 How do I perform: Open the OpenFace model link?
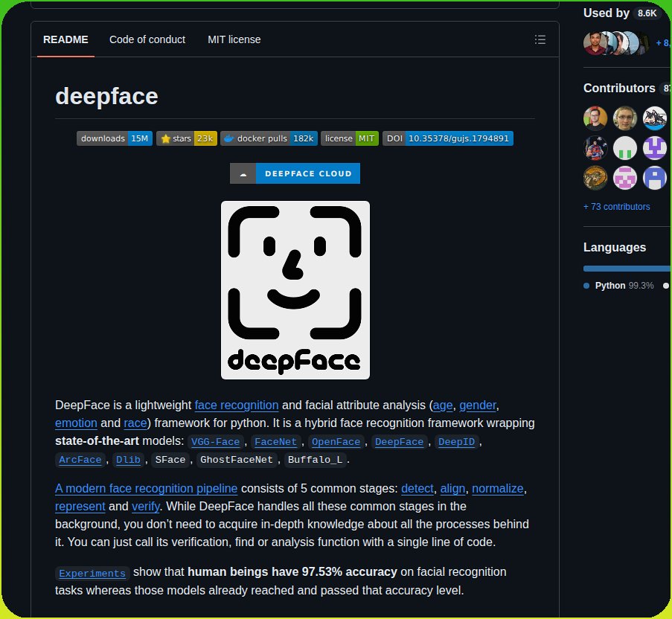[336, 442]
